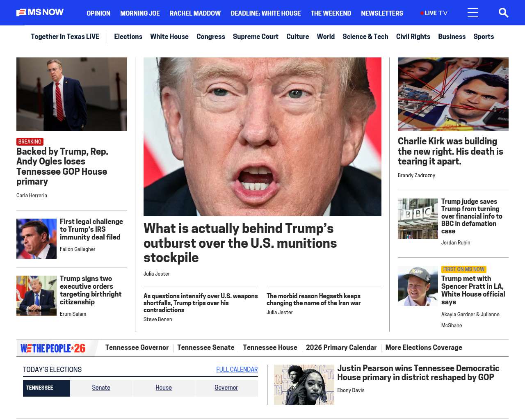Read Trump trips over contradictions story

pos(201,303)
